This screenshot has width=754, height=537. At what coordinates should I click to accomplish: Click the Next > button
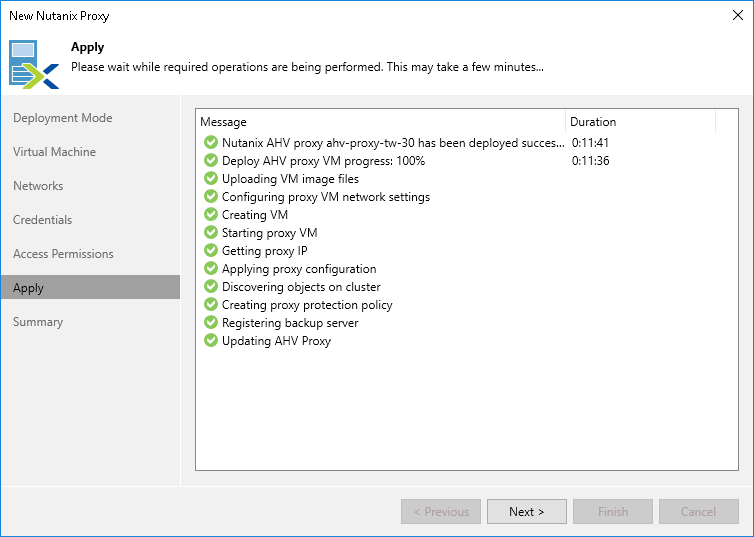coord(527,512)
